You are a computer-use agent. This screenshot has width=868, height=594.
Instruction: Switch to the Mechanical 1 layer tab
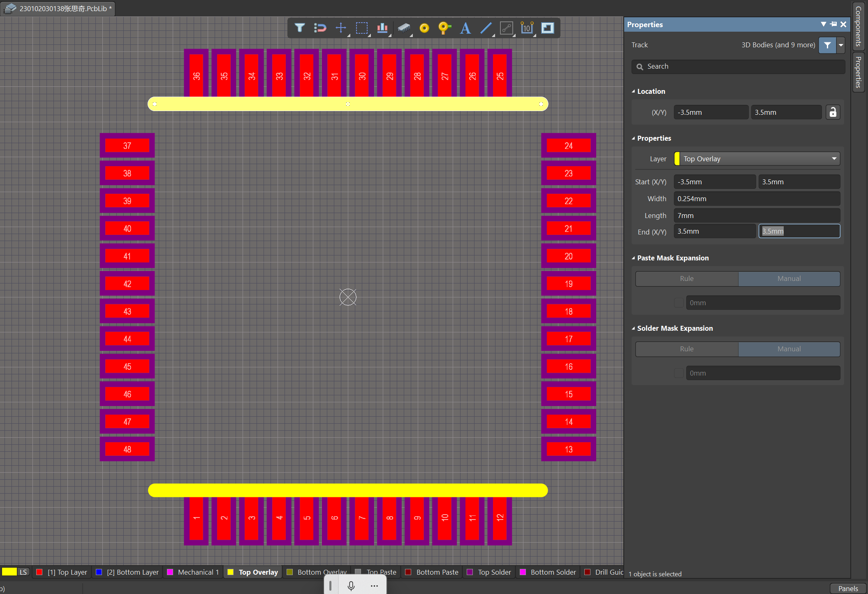pos(193,572)
